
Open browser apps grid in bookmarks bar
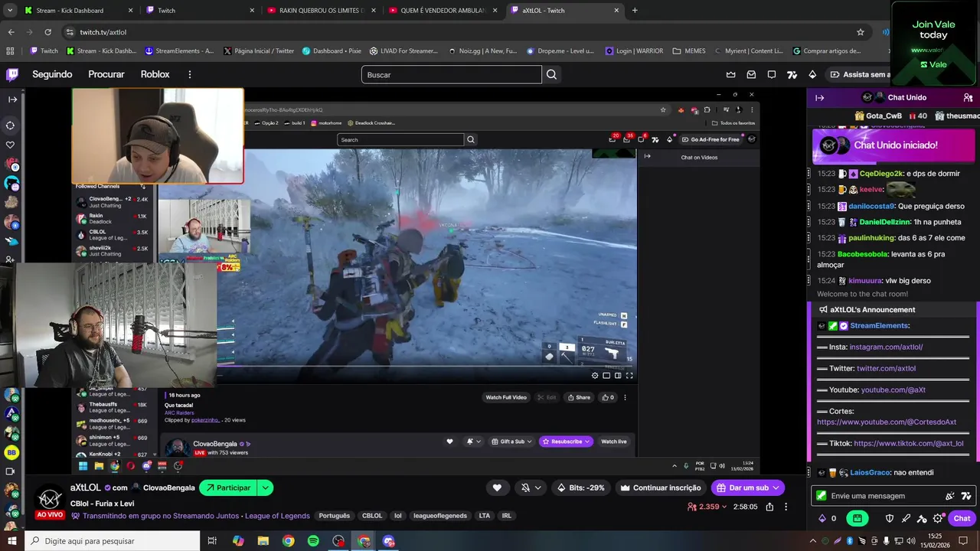point(10,51)
